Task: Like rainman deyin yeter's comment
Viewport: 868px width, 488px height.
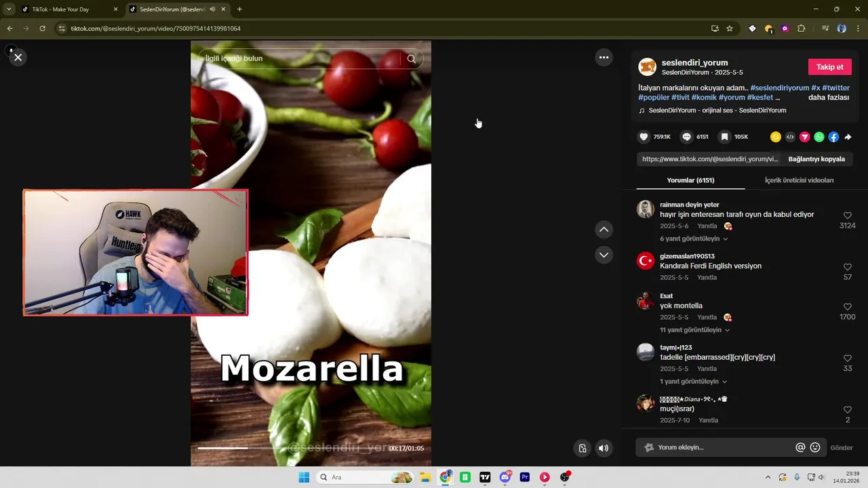Action: click(x=847, y=216)
